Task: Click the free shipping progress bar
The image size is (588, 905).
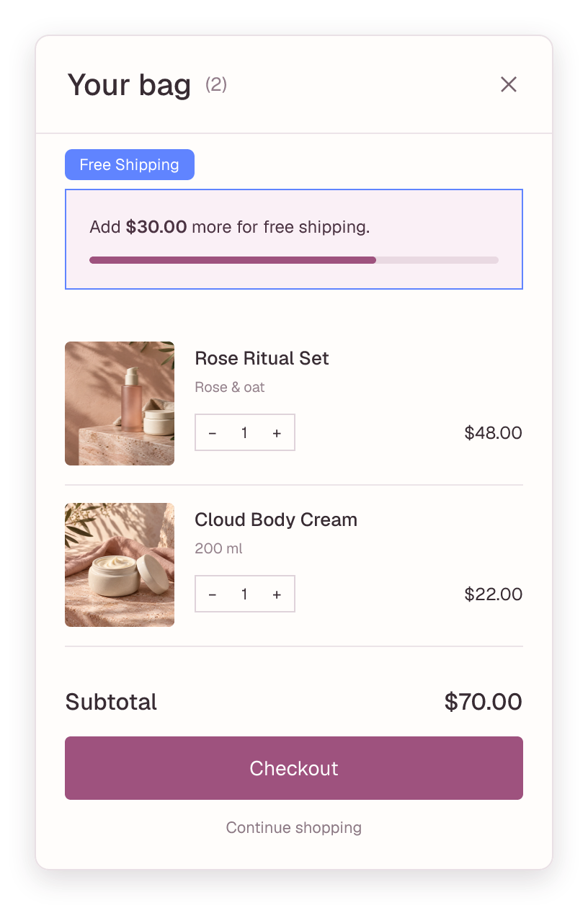Action: (294, 260)
